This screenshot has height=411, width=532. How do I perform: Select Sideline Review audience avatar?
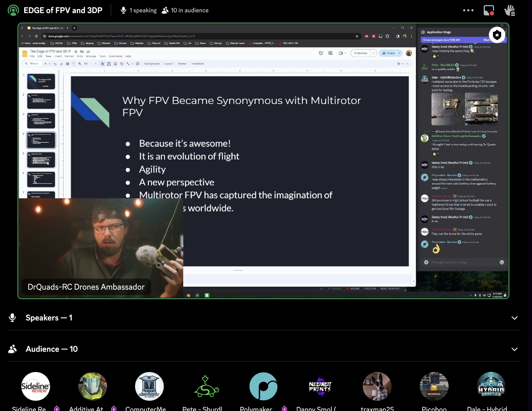[36, 386]
